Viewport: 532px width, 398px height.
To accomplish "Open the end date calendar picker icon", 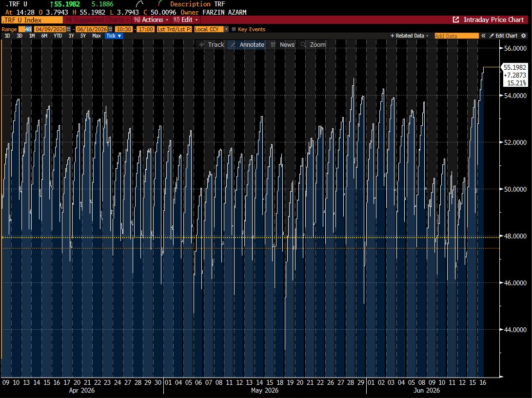I will click(x=110, y=29).
